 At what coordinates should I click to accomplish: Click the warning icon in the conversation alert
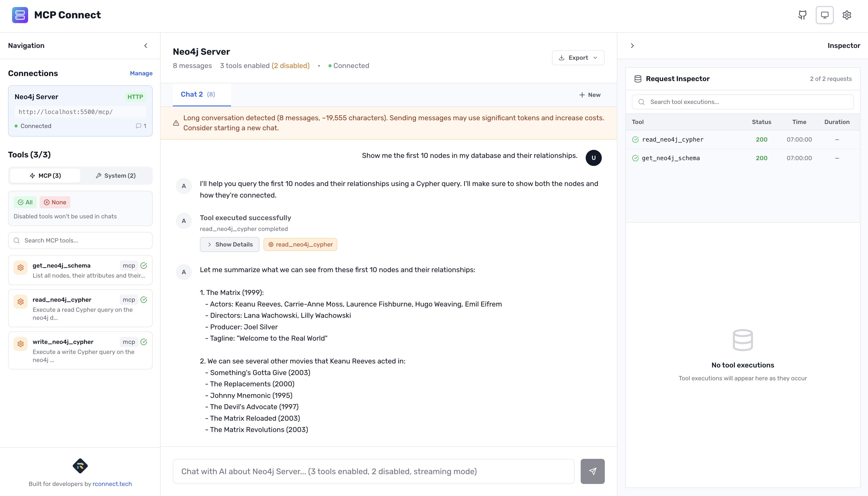coord(176,123)
